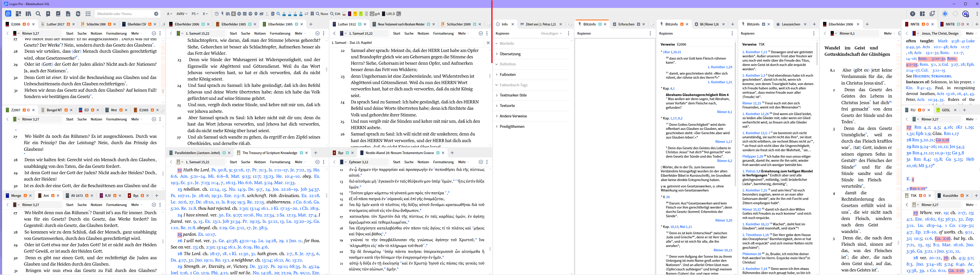Toggle link set B badge on Elberfelder 1905 tab

point(296,24)
